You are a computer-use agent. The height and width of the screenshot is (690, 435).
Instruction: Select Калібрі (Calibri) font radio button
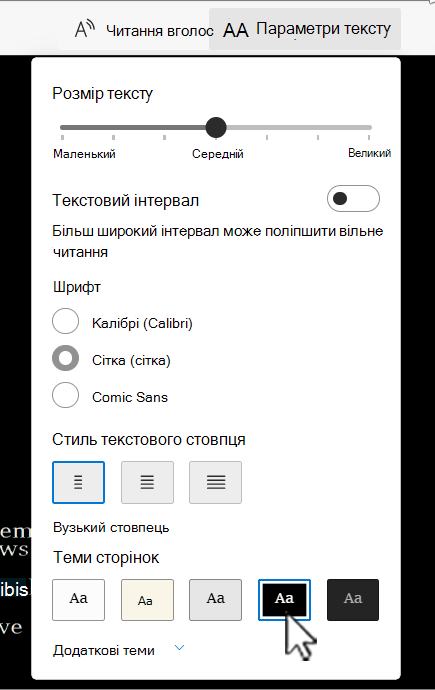coord(66,321)
